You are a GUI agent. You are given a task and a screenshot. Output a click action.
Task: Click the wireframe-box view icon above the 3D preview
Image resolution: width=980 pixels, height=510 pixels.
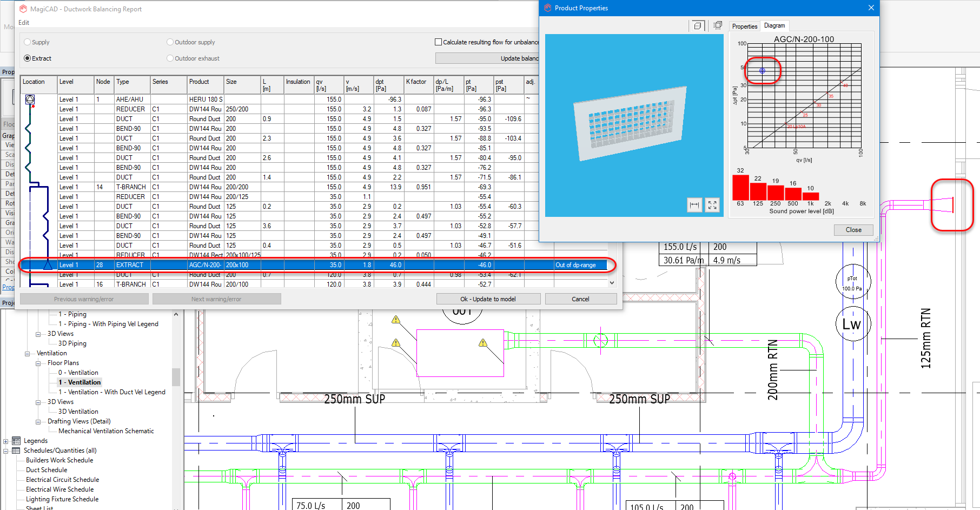(x=718, y=25)
